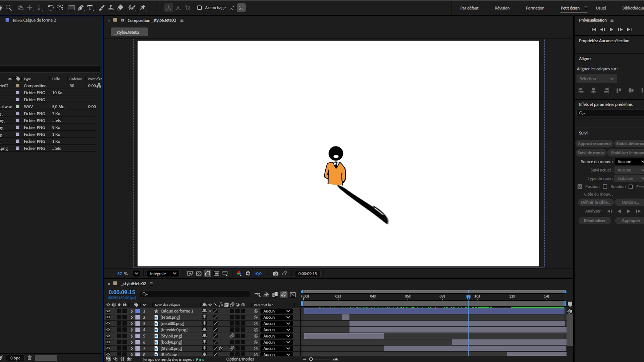Select the Pen tool
The height and width of the screenshot is (362, 644).
(x=81, y=8)
